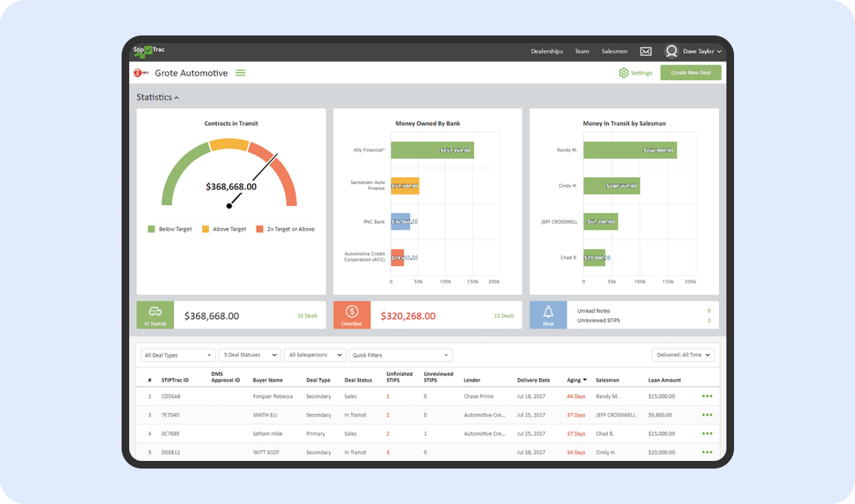Viewport: 855px width, 504px height.
Task: Click the Cindy H. salesman bar
Action: [x=612, y=186]
